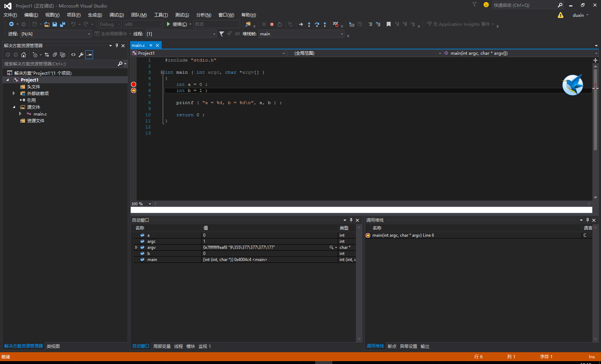Screen dimensions: 601x364
Task: Toggle the Preview Selected Items button
Action: point(89,55)
